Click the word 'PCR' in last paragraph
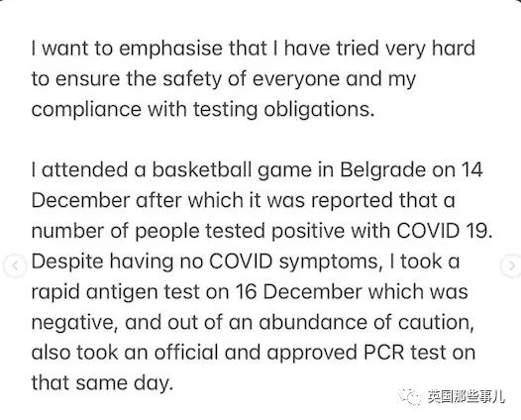Viewport: 521px width, 420px height. (384, 353)
